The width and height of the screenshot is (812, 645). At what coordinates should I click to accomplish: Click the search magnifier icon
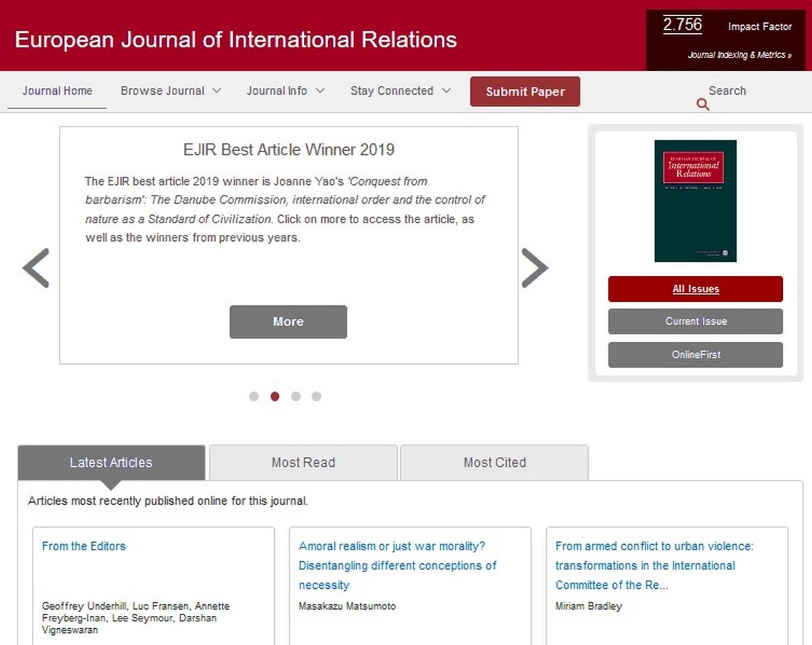click(703, 104)
